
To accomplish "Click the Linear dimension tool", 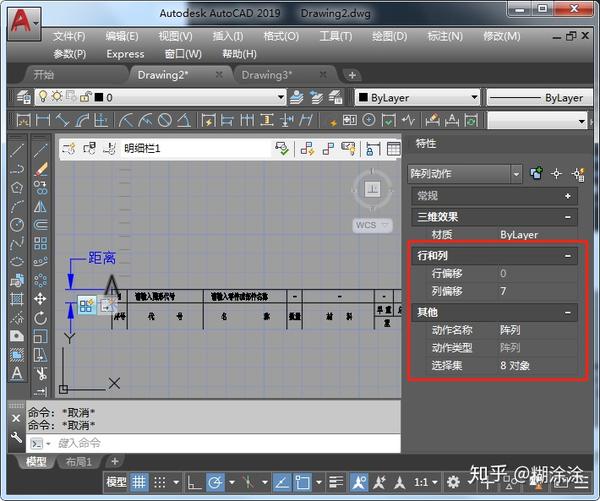I will click(x=43, y=121).
